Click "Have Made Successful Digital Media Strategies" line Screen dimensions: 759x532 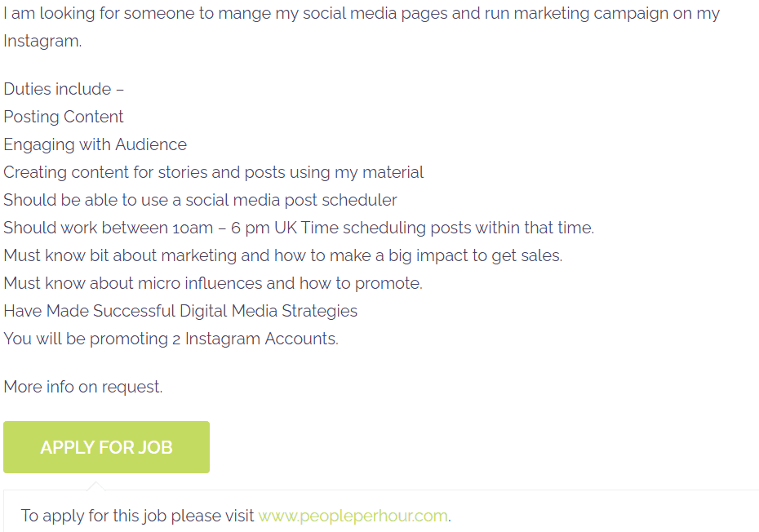point(180,311)
